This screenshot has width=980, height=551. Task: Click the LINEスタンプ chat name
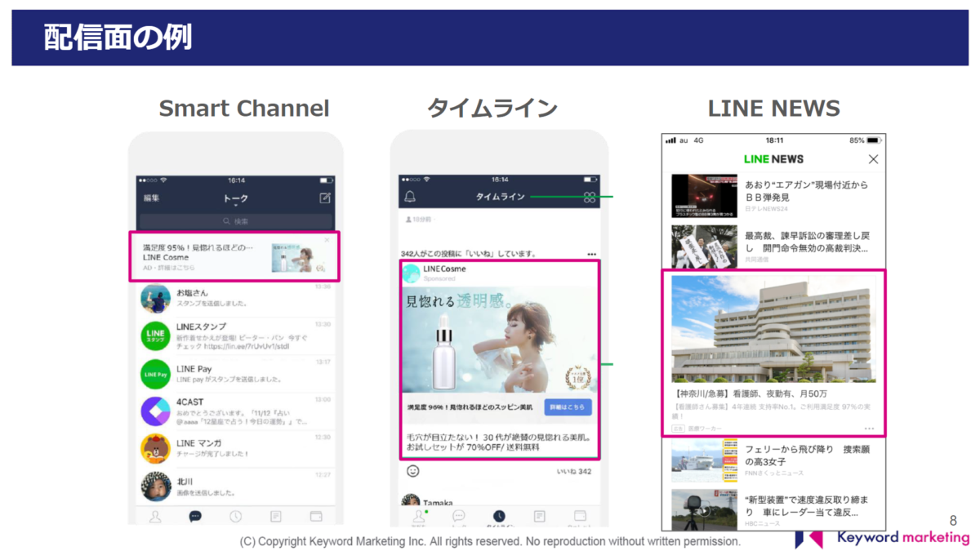coord(203,327)
